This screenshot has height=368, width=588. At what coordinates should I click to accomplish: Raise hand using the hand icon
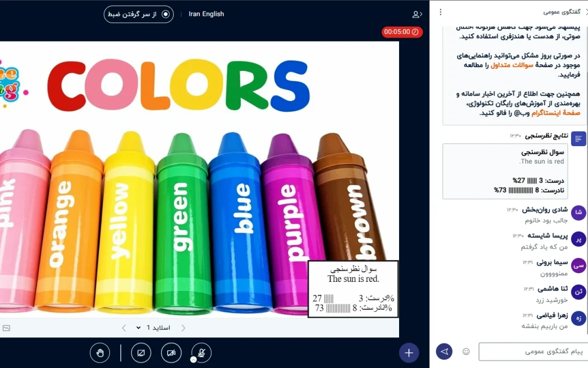pyautogui.click(x=100, y=353)
